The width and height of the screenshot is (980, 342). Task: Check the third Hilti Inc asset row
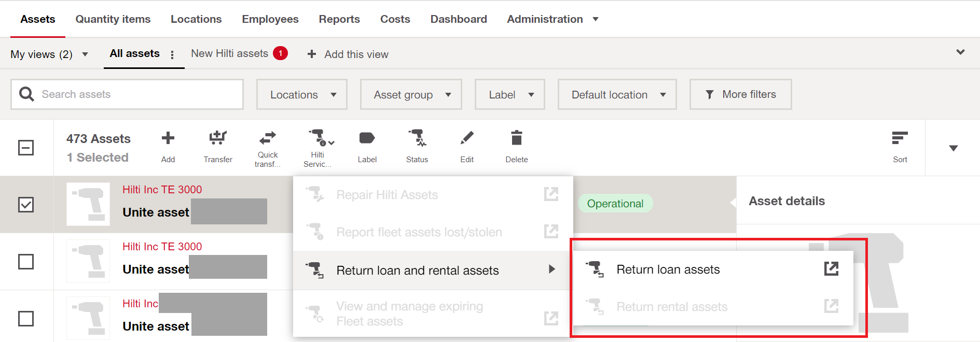pyautogui.click(x=26, y=318)
